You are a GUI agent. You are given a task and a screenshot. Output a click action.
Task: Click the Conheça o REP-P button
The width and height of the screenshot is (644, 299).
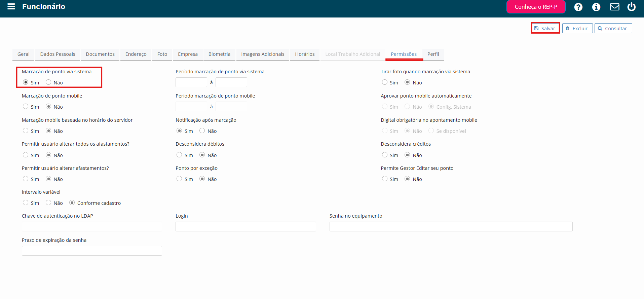[x=536, y=7]
